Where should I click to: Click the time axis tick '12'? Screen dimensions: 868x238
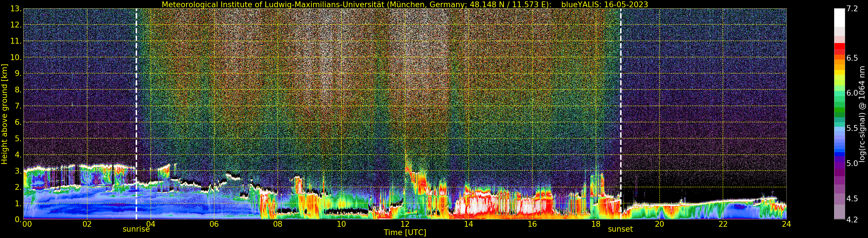click(405, 224)
